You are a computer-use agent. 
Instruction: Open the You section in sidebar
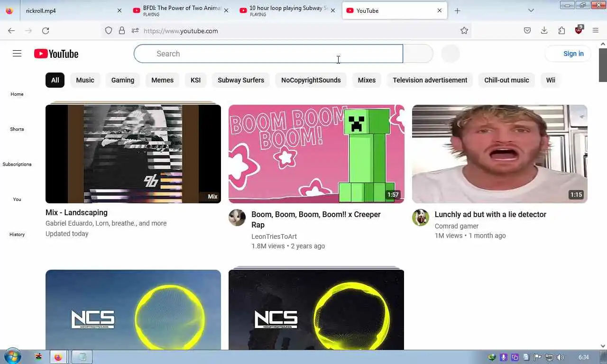17,199
